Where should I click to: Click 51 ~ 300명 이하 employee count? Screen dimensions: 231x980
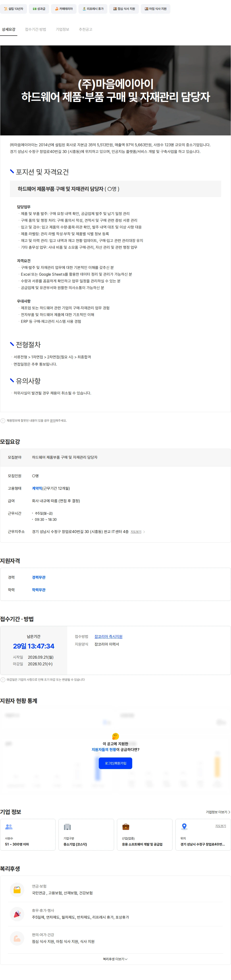(17, 844)
